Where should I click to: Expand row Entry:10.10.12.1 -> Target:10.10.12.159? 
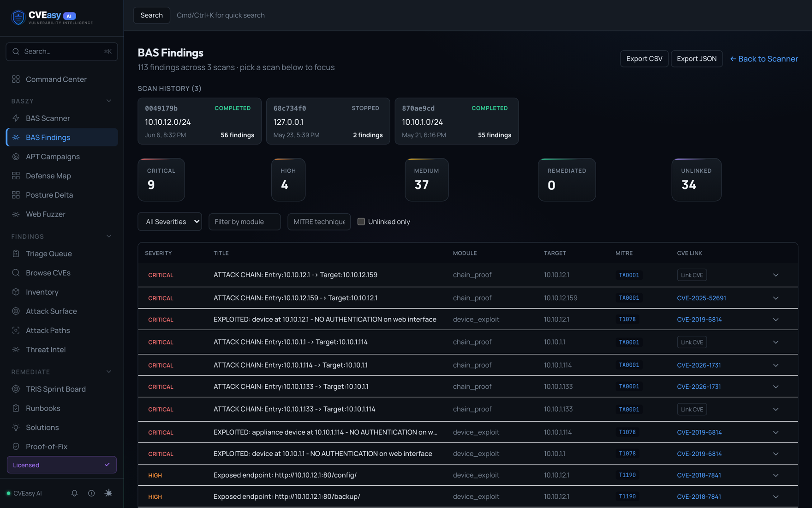click(x=776, y=275)
